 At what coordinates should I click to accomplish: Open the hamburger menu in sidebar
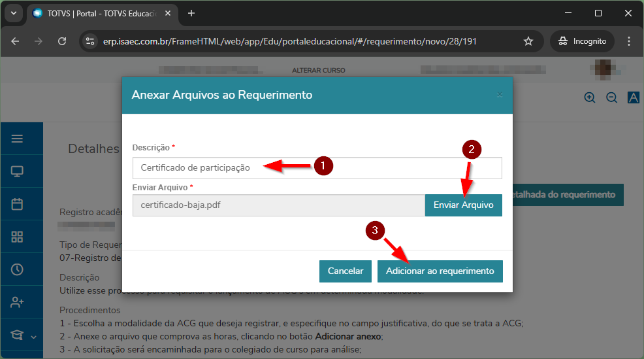pyautogui.click(x=18, y=139)
